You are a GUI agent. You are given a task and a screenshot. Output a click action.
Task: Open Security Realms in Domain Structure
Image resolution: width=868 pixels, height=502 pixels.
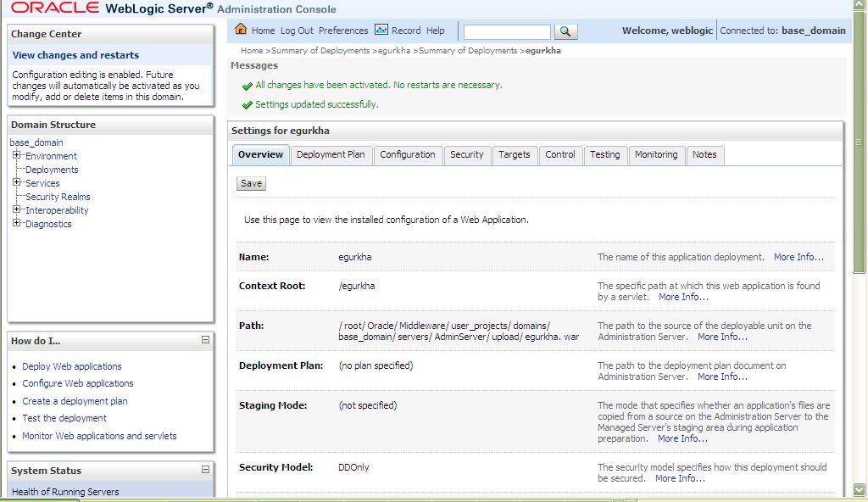pos(58,197)
